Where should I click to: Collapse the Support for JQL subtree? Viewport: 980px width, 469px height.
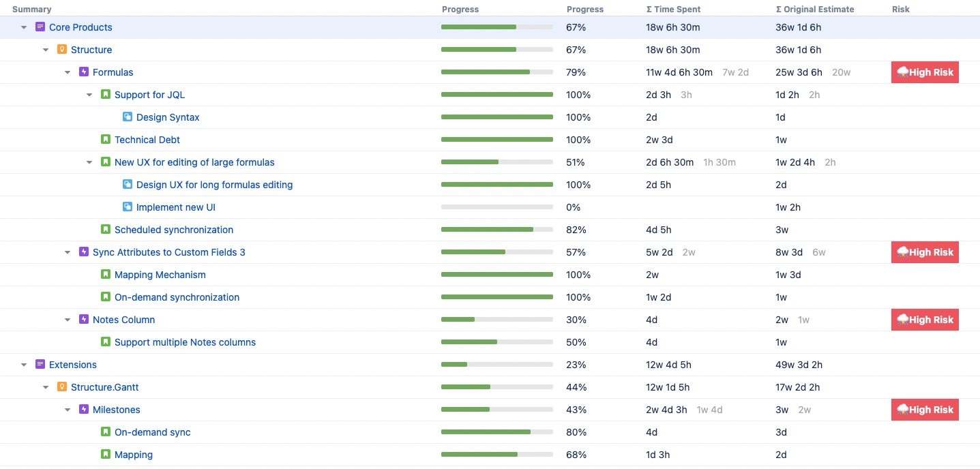click(x=89, y=94)
